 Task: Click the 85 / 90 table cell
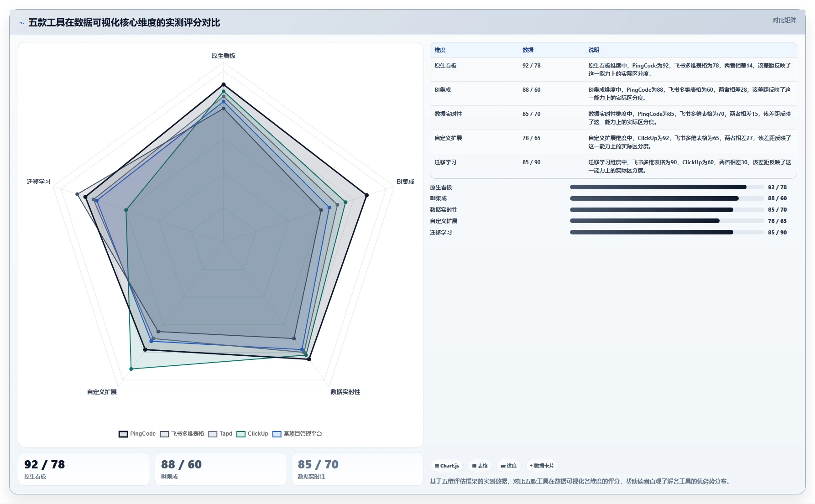531,162
